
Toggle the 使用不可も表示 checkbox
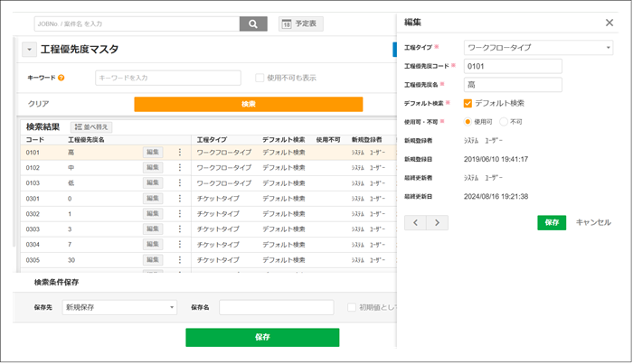pyautogui.click(x=260, y=79)
